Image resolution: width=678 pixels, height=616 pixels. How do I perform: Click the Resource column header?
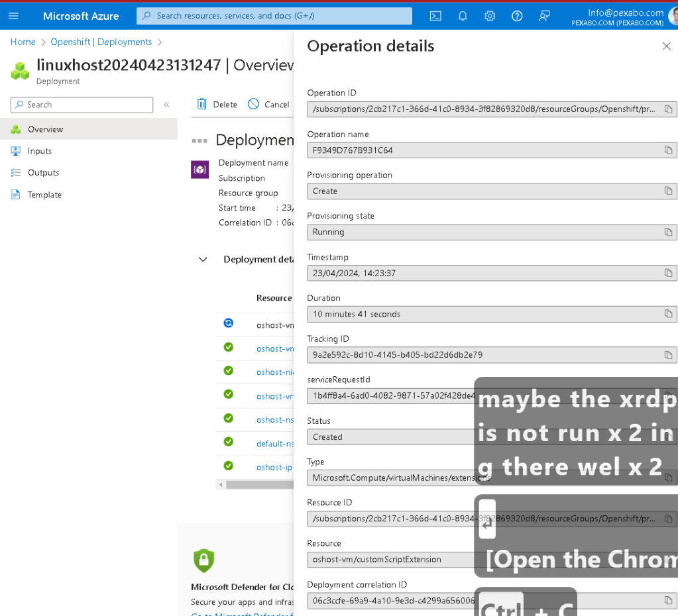274,298
